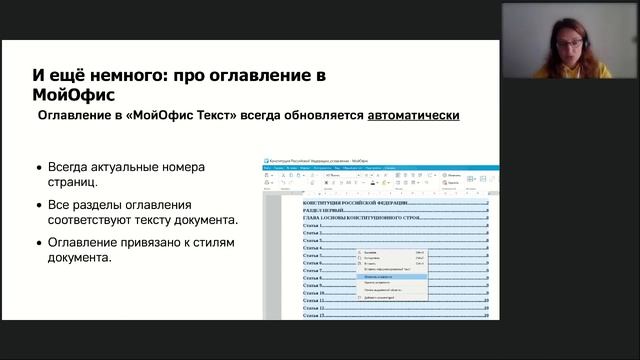Viewport: 640px width, 360px height.
Task: Click bullet 'Всегда актуальные номера страниц.'
Action: (126, 174)
